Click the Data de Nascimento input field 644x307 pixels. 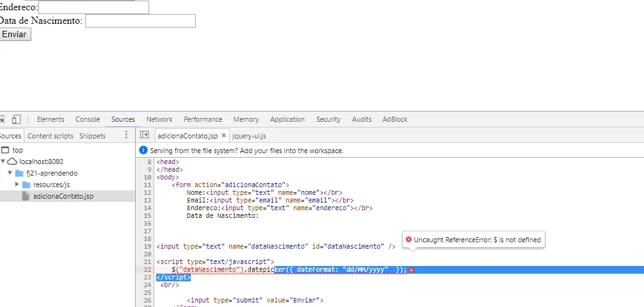140,21
